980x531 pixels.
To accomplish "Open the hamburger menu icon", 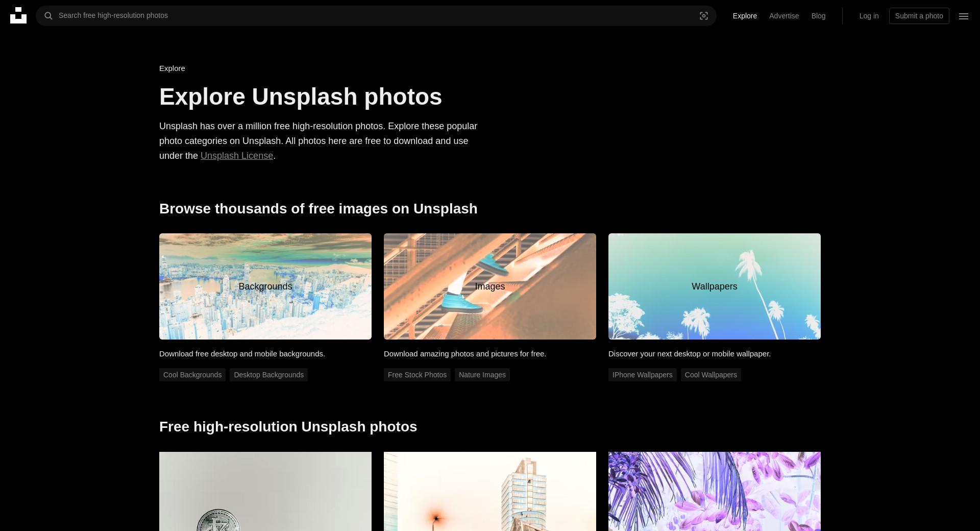I will 964,16.
